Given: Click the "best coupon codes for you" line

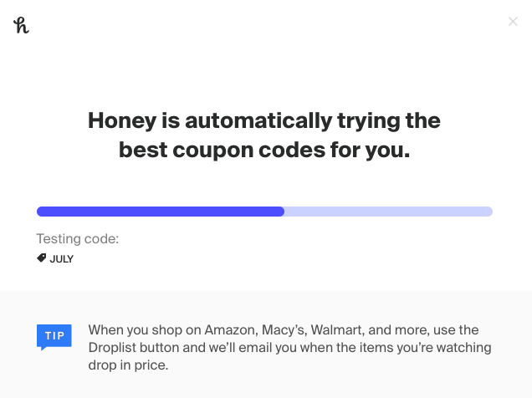Looking at the screenshot, I should 264,150.
